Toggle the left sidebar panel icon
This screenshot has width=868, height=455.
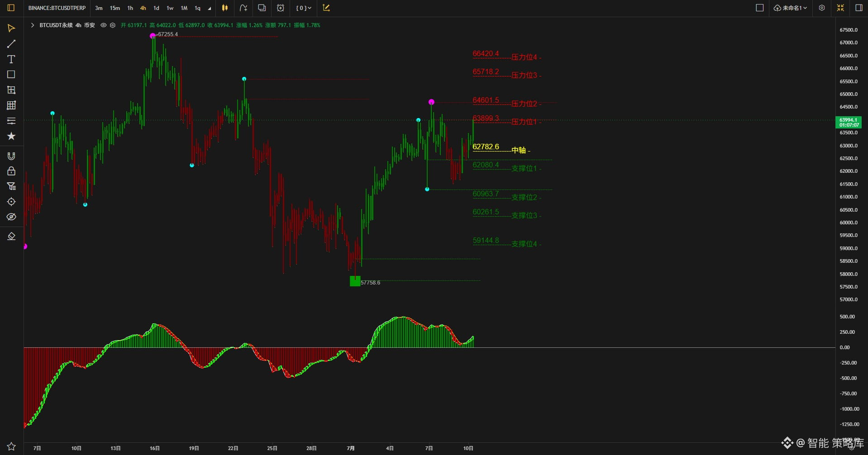11,8
